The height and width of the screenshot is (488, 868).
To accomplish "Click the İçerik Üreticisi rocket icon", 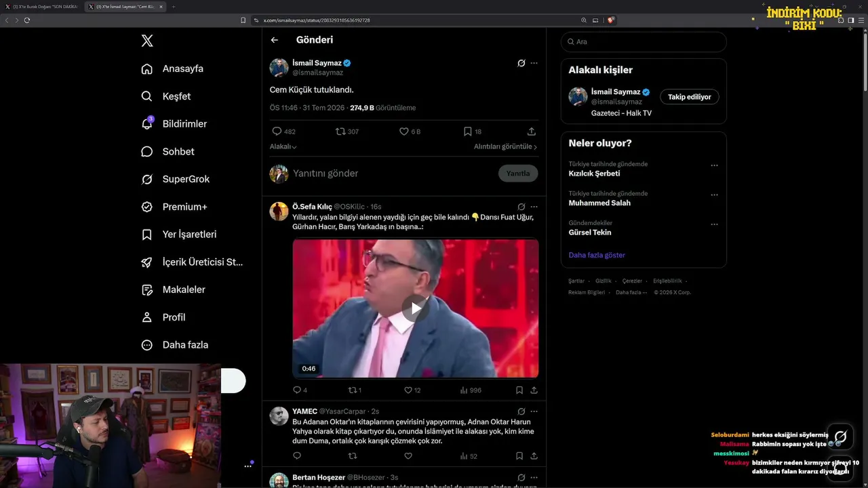I will pos(146,262).
